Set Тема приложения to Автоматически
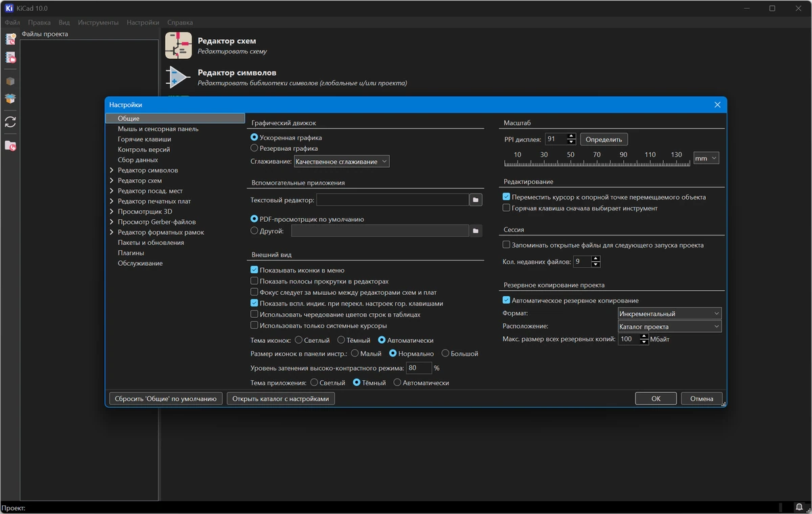The width and height of the screenshot is (812, 514). 397,383
